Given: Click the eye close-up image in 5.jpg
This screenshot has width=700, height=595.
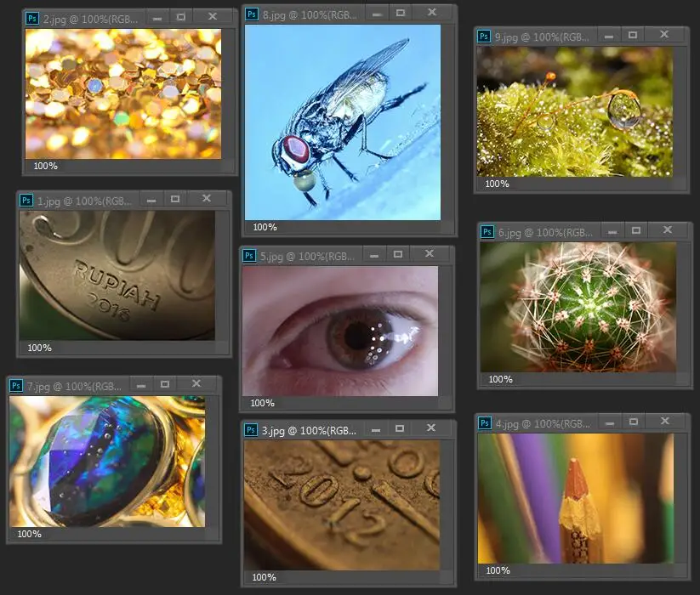Looking at the screenshot, I should point(340,331).
